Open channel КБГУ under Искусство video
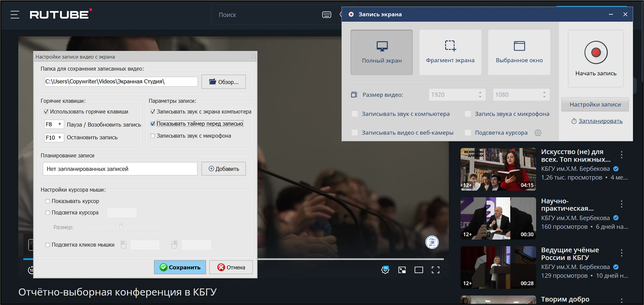644x305 pixels. point(575,169)
